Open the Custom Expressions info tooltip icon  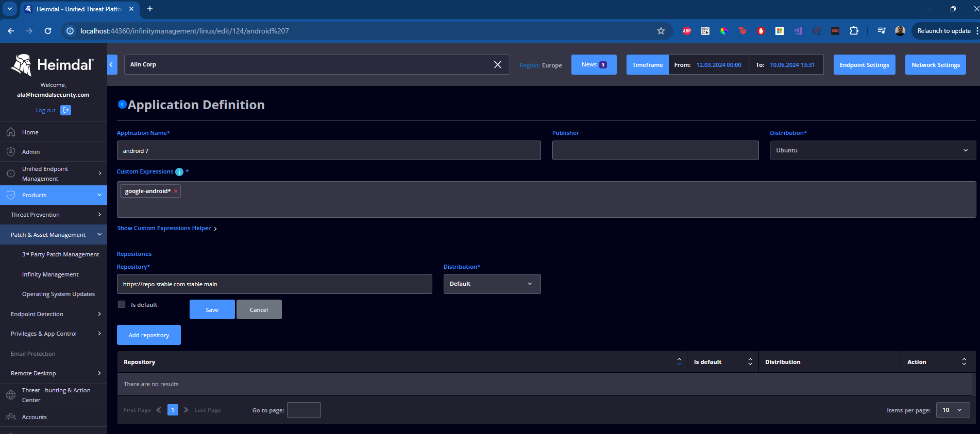[x=179, y=172]
